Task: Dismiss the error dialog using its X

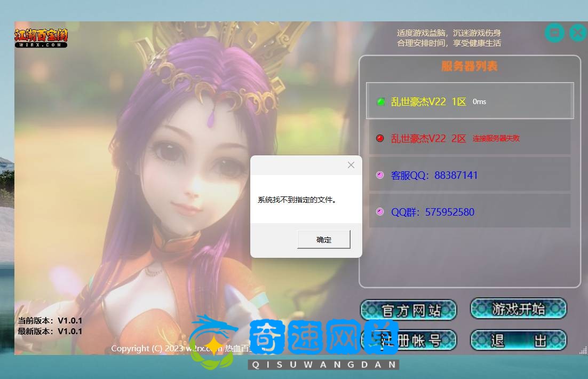Action: [x=351, y=165]
